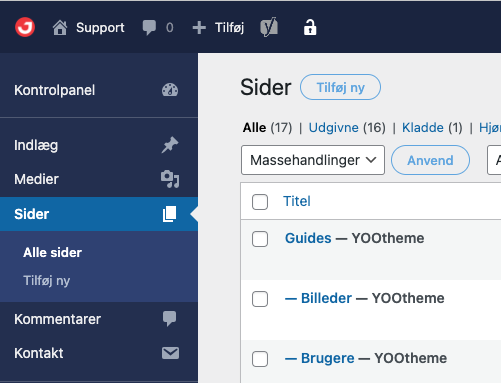Tick the Brugere page checkbox

click(260, 359)
